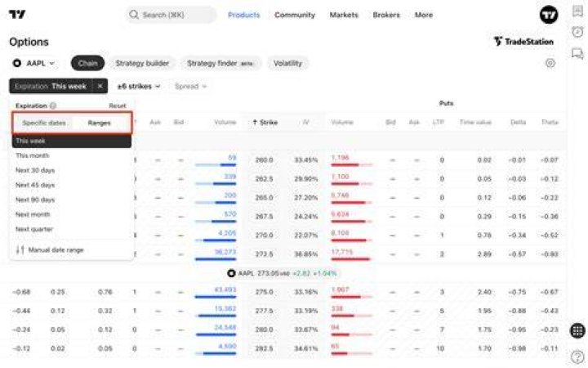Click the Expiration info icon
The image size is (588, 368).
click(x=53, y=105)
